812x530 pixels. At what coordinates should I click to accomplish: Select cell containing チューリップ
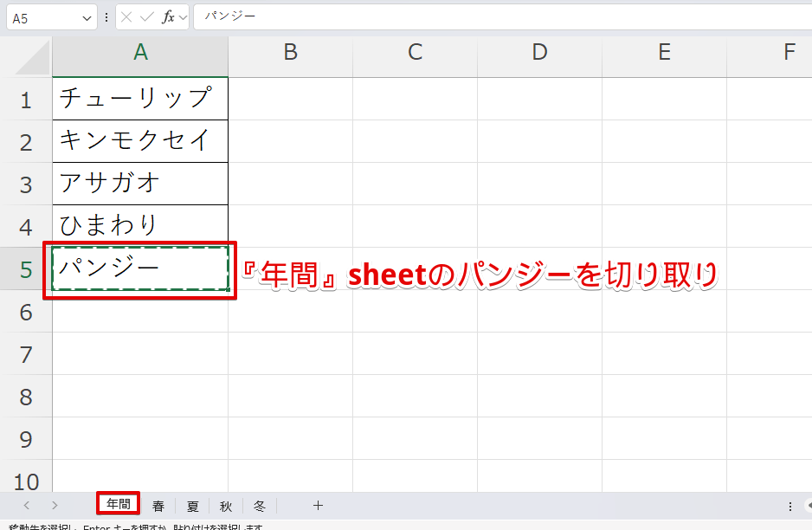pos(140,99)
